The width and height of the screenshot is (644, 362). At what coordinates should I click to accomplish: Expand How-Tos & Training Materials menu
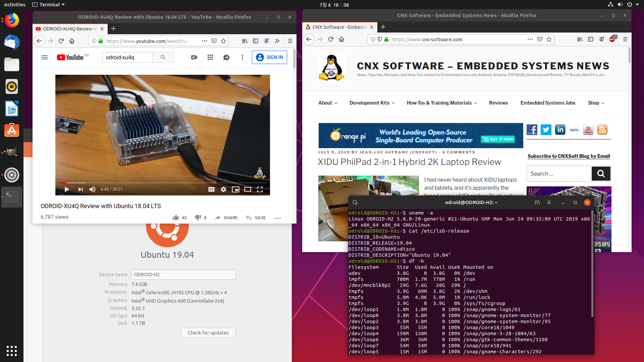(x=442, y=103)
